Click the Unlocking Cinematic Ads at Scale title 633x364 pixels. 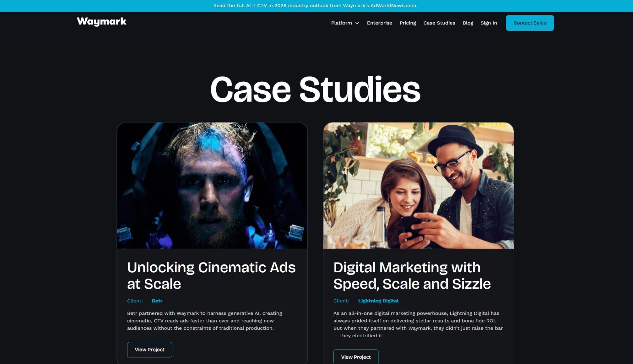(211, 276)
